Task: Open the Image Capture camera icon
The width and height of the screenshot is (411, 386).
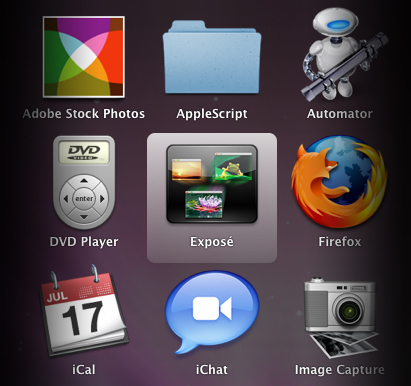Action: tap(341, 317)
